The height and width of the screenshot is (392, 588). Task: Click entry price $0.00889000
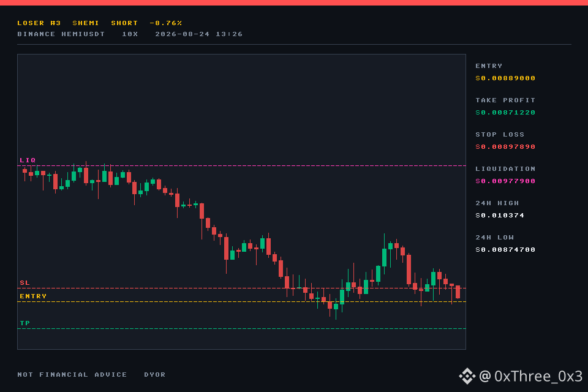(x=505, y=78)
